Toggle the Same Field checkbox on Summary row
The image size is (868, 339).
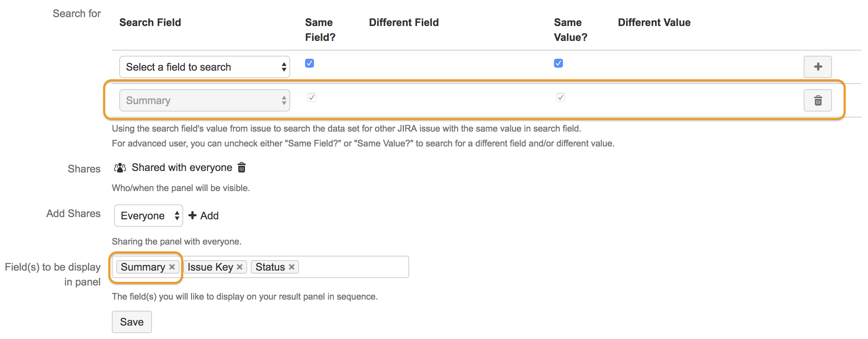pos(312,97)
